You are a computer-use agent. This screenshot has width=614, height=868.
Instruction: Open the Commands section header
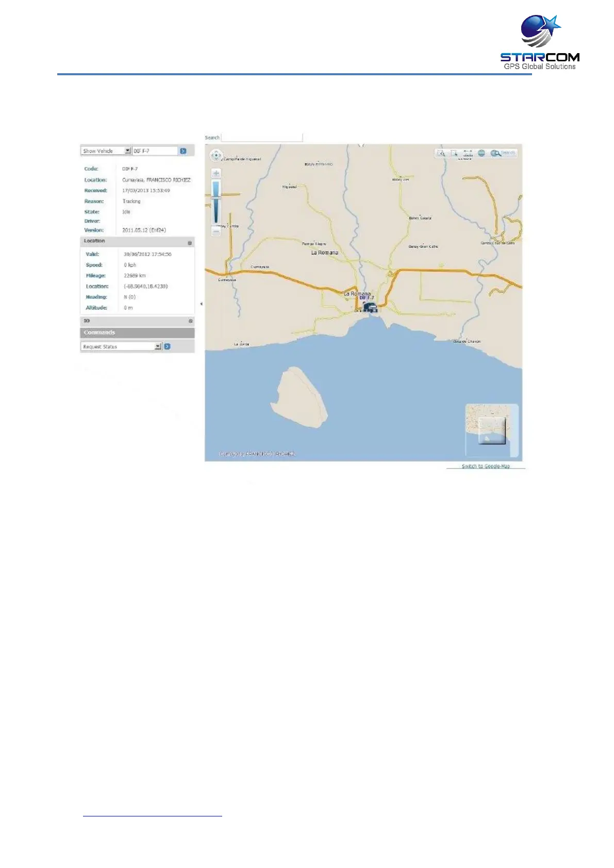point(137,333)
